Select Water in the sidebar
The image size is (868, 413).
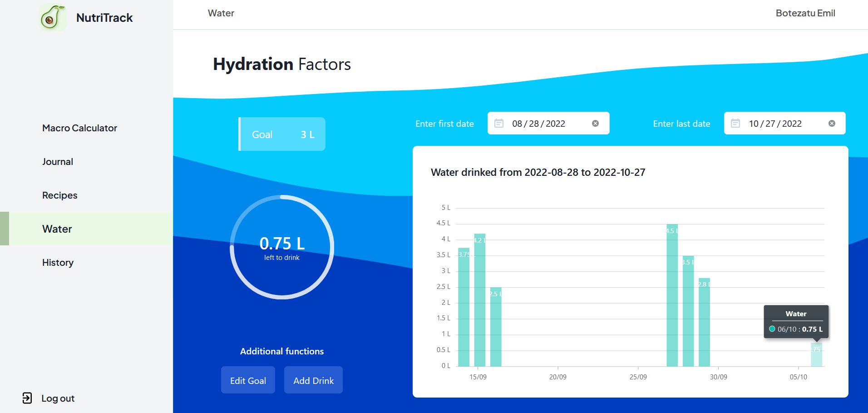click(x=57, y=229)
